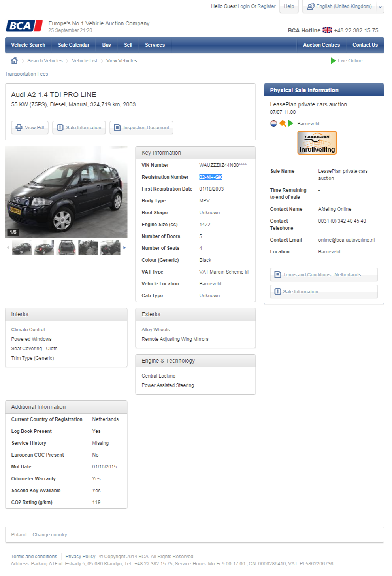Screen dimensions: 392x576
Task: Click the Help button
Action: coord(289,6)
